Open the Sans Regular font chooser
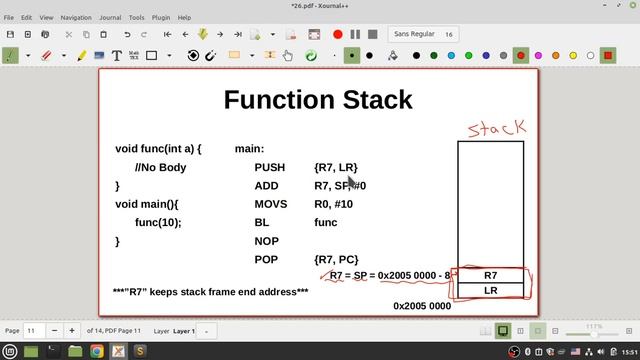 coord(423,34)
